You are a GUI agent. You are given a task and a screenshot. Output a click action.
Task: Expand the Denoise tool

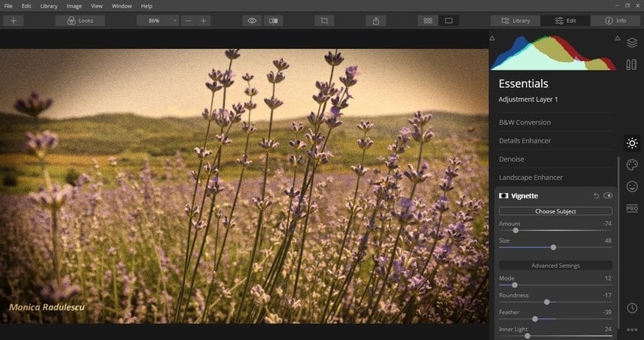point(555,159)
